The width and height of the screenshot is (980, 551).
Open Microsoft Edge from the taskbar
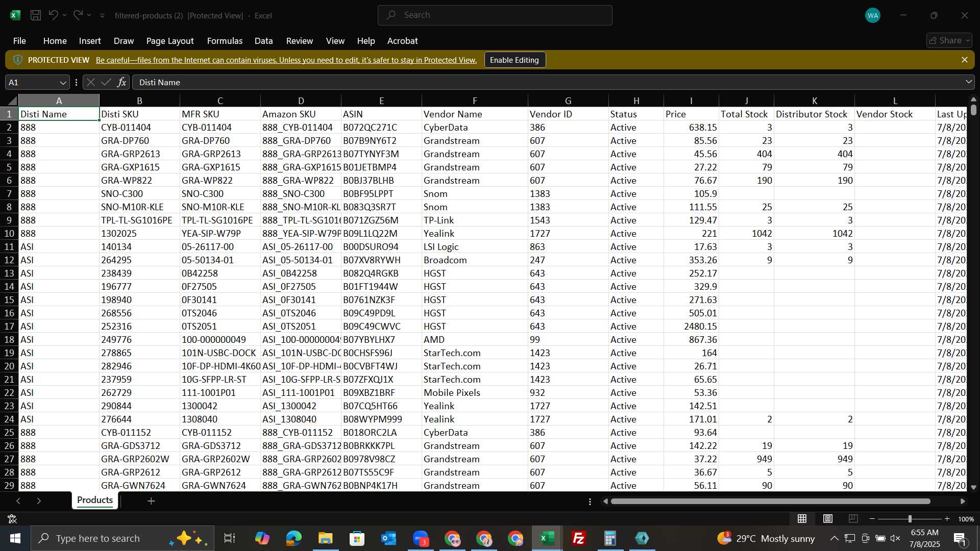(x=294, y=538)
